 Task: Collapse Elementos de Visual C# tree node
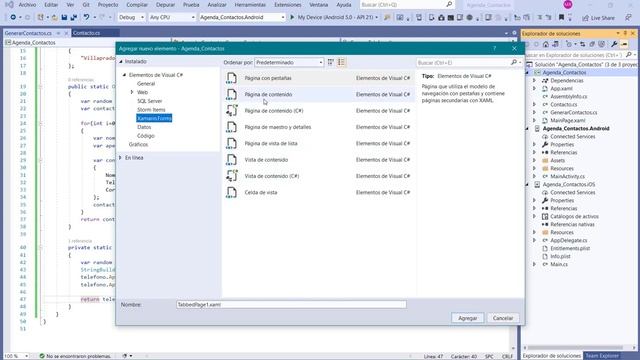[x=124, y=75]
